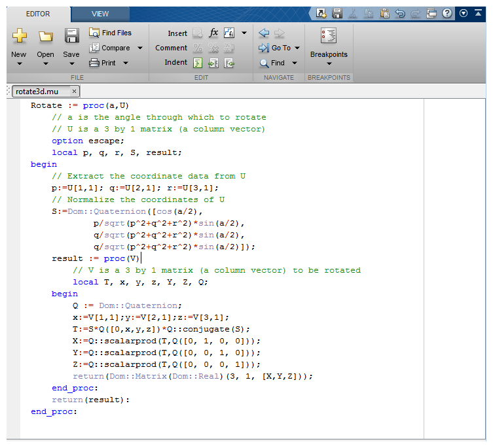493x448 pixels.
Task: Close the rotate3d.mu file tab
Action: 74,92
